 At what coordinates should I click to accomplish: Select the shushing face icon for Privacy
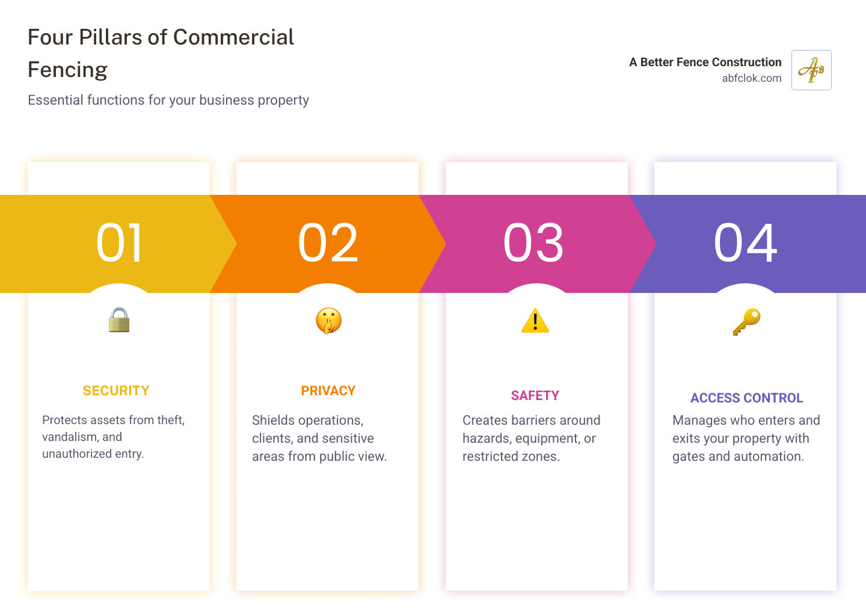click(328, 321)
